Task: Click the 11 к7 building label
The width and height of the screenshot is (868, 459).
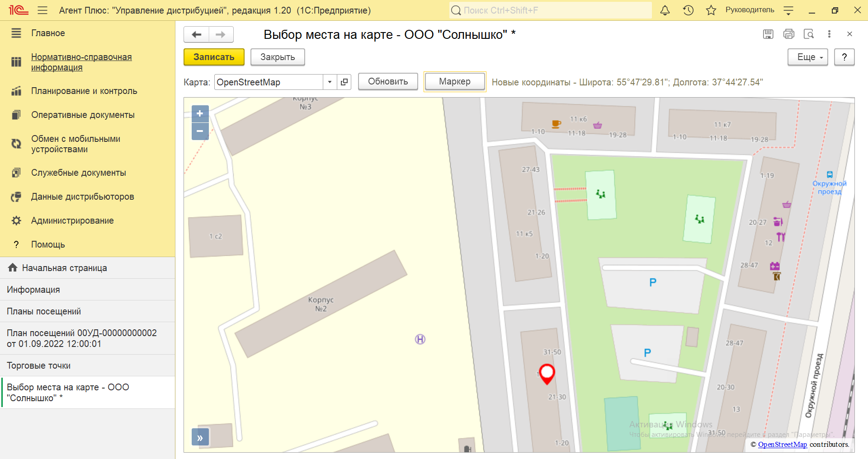Action: 722,125
